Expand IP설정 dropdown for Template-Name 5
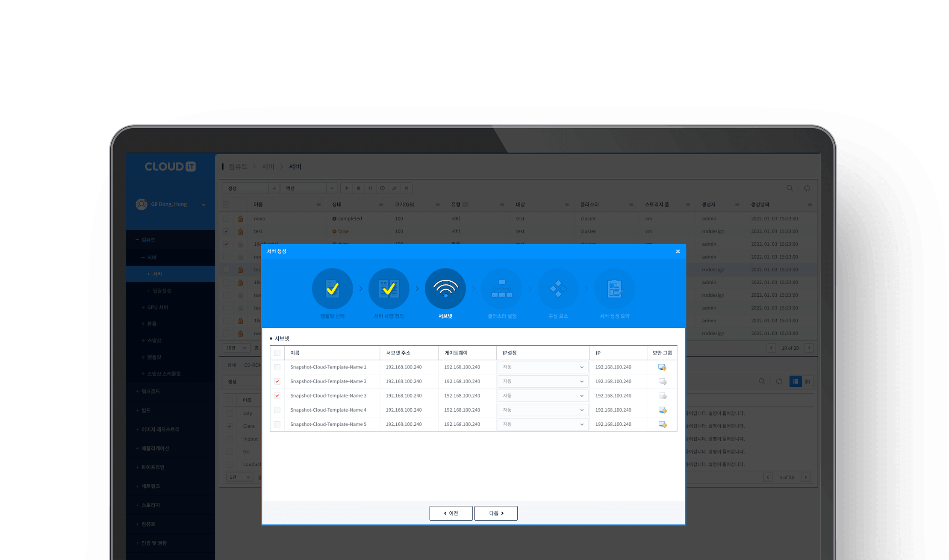 (542, 424)
